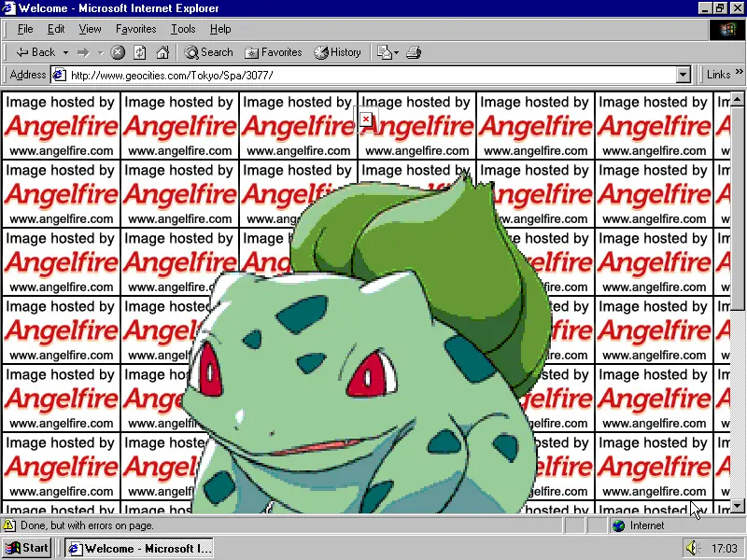This screenshot has height=560, width=747.
Task: Click the broken image placeholder on the page
Action: (365, 120)
